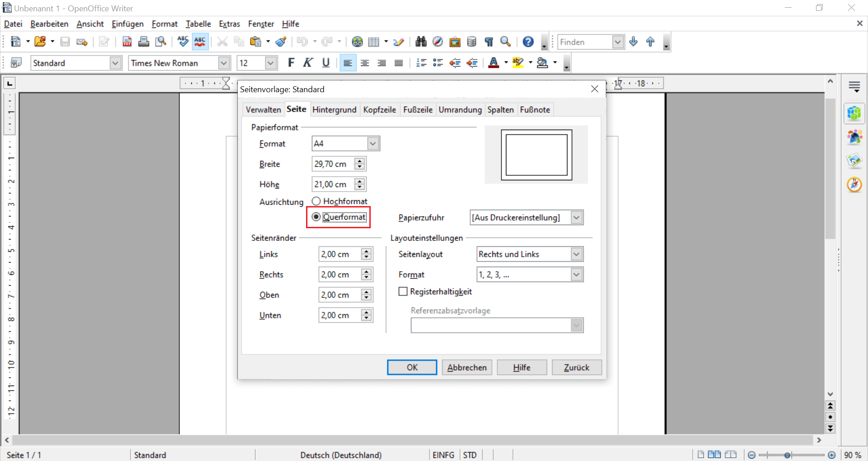
Task: Open the Extras menu
Action: click(230, 24)
